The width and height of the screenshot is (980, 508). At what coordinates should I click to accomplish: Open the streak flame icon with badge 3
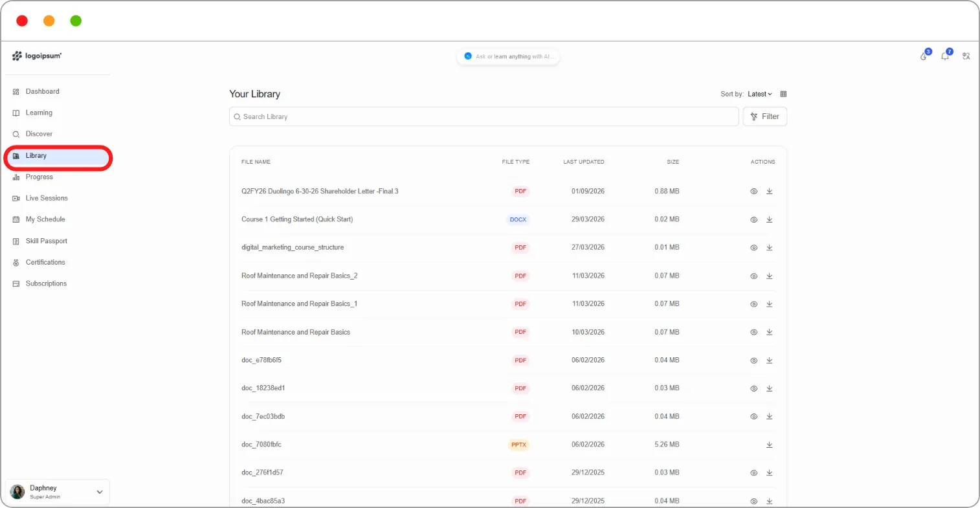(x=924, y=56)
